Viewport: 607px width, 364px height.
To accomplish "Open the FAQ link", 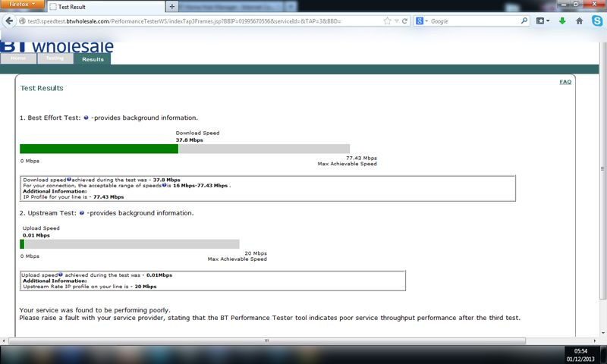I will click(x=565, y=82).
